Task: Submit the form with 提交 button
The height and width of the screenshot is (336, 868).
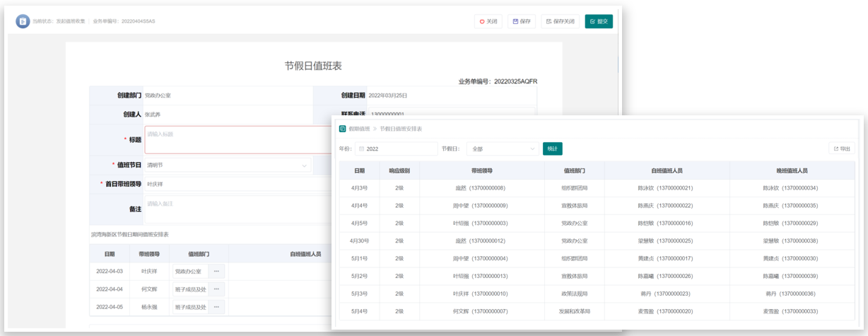Action: 598,21
